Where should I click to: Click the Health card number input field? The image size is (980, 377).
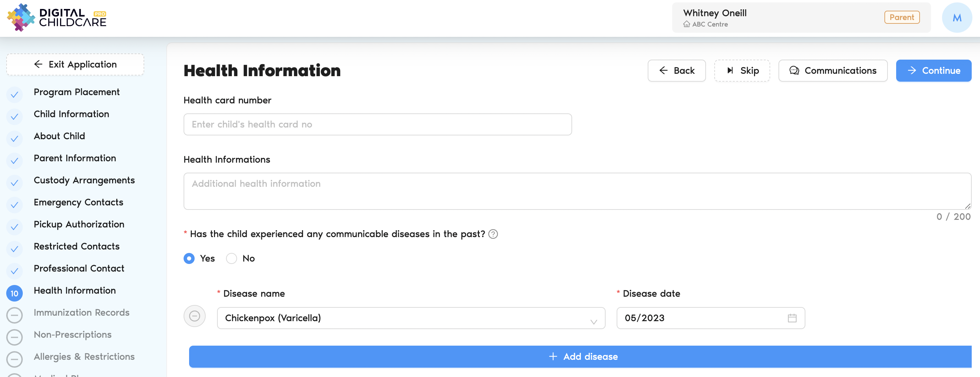[x=378, y=124]
